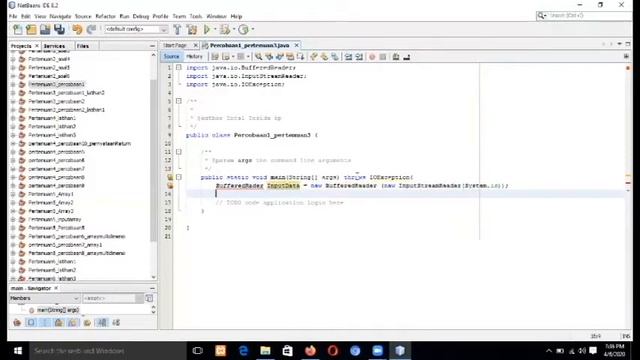Close the Navigator panel
This screenshot has width=640, height=360.
(56, 288)
